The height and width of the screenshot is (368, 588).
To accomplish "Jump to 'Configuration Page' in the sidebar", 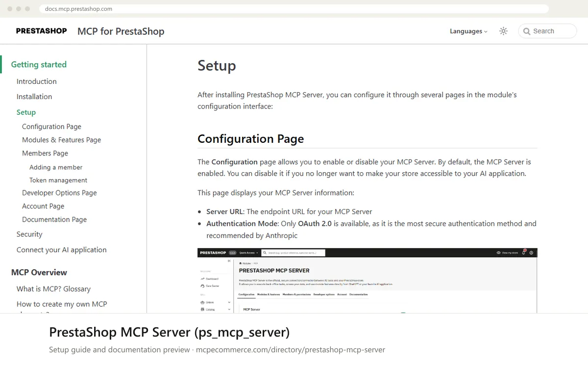I will pos(51,127).
